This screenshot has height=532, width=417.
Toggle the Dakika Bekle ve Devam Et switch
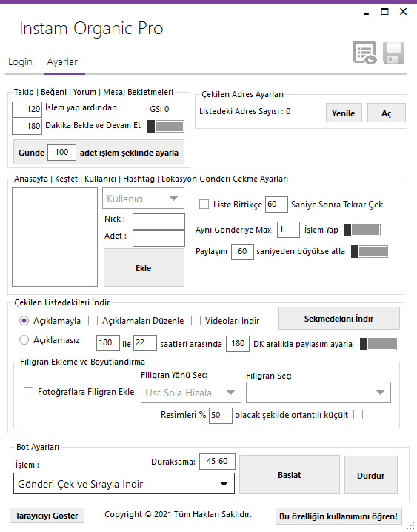click(166, 126)
